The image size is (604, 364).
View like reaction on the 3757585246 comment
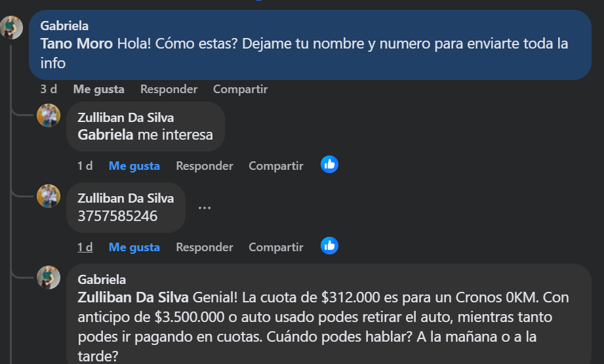pos(329,246)
